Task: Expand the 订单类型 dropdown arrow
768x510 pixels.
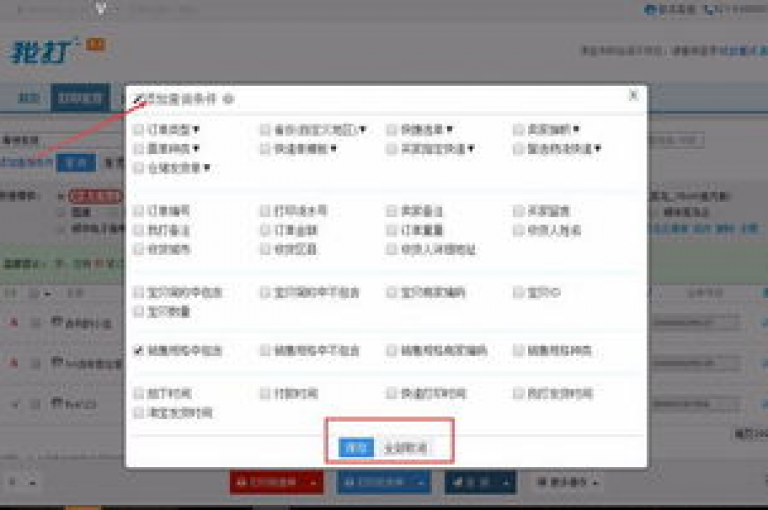Action: point(196,129)
